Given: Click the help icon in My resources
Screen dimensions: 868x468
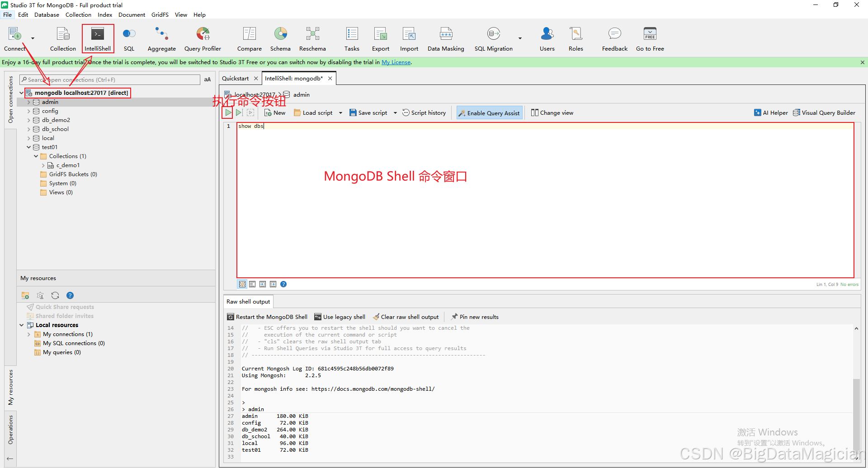Looking at the screenshot, I should tap(70, 295).
